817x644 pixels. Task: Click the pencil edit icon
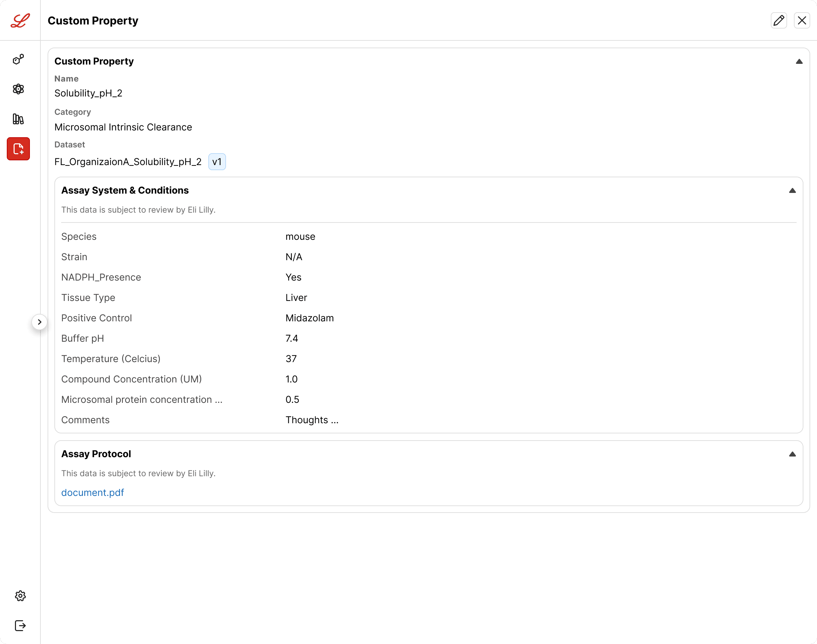[x=779, y=20]
